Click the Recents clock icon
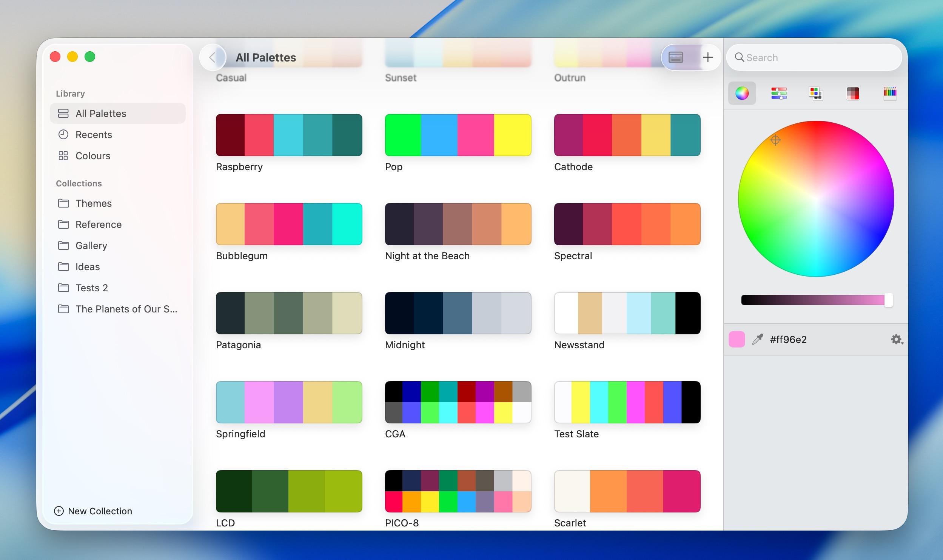Image resolution: width=943 pixels, height=560 pixels. [63, 134]
